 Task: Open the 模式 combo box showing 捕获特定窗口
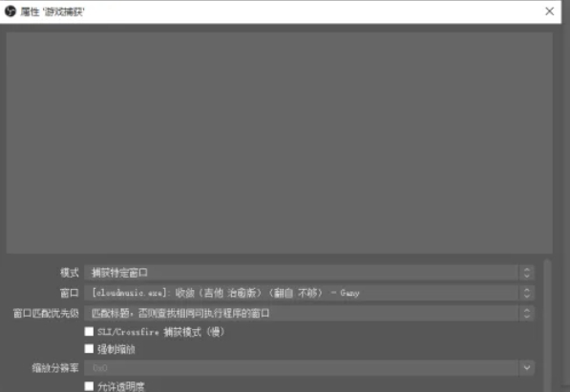coord(309,273)
